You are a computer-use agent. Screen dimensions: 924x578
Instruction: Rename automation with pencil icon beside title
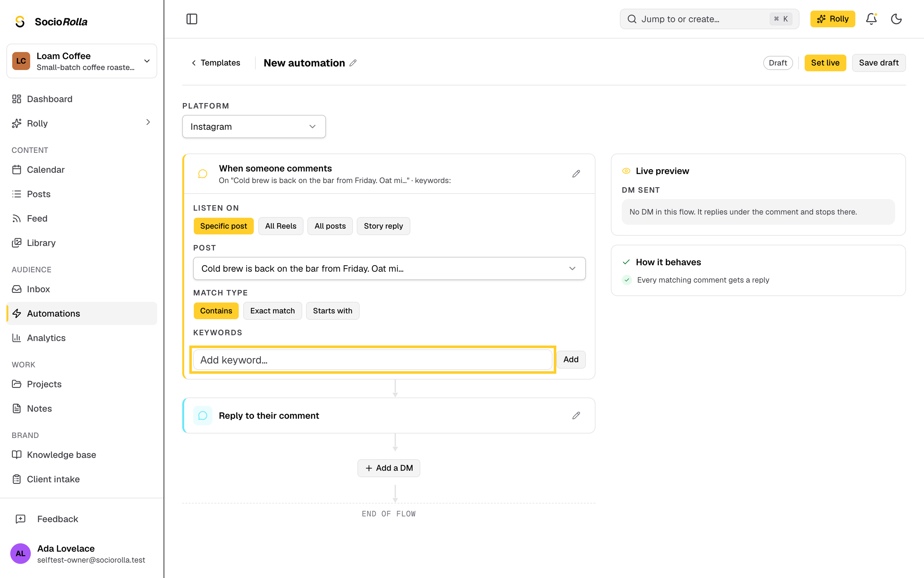[x=353, y=63]
